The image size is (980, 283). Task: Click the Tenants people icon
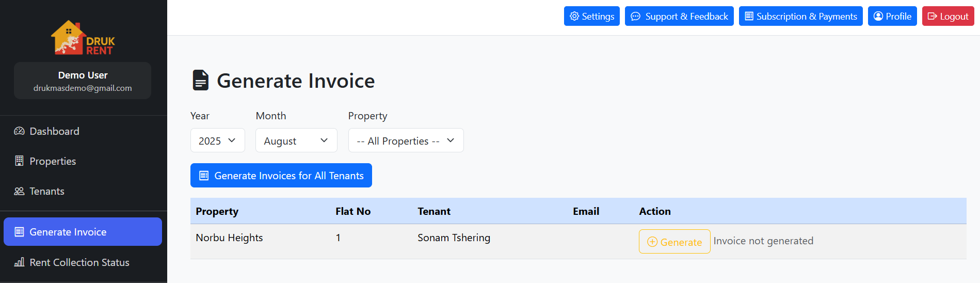coord(19,191)
